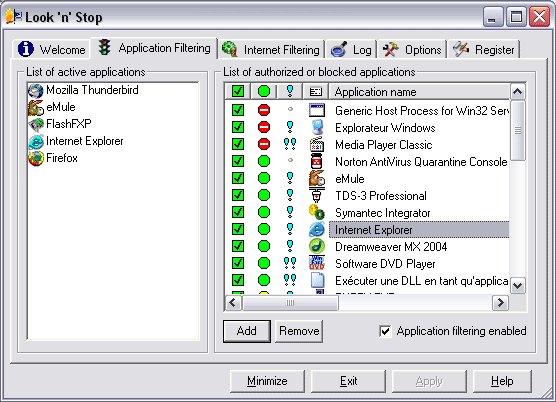Open the Options tab

click(x=412, y=49)
